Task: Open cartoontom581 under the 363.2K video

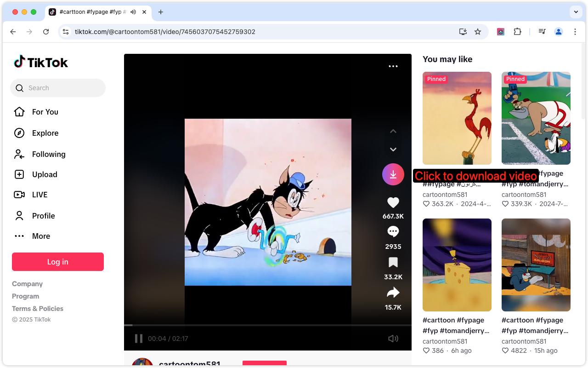Action: (x=445, y=195)
